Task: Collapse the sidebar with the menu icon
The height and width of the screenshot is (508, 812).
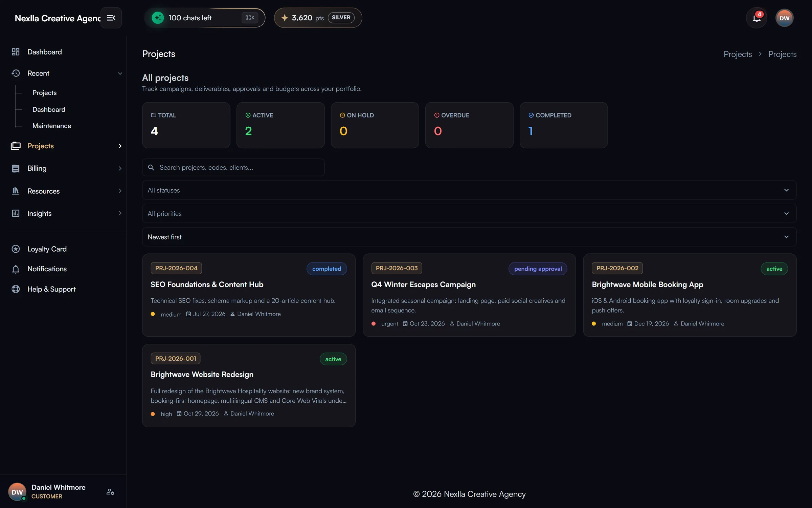Action: (x=111, y=18)
